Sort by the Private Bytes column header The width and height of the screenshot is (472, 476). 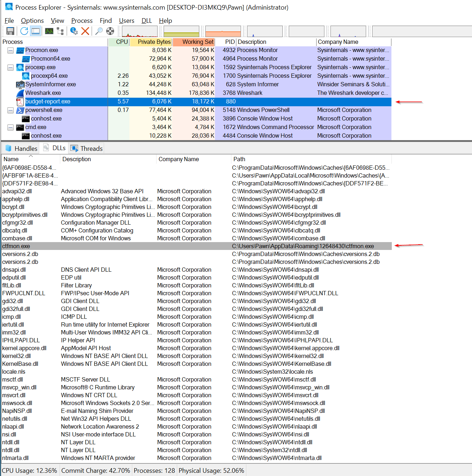tap(151, 42)
